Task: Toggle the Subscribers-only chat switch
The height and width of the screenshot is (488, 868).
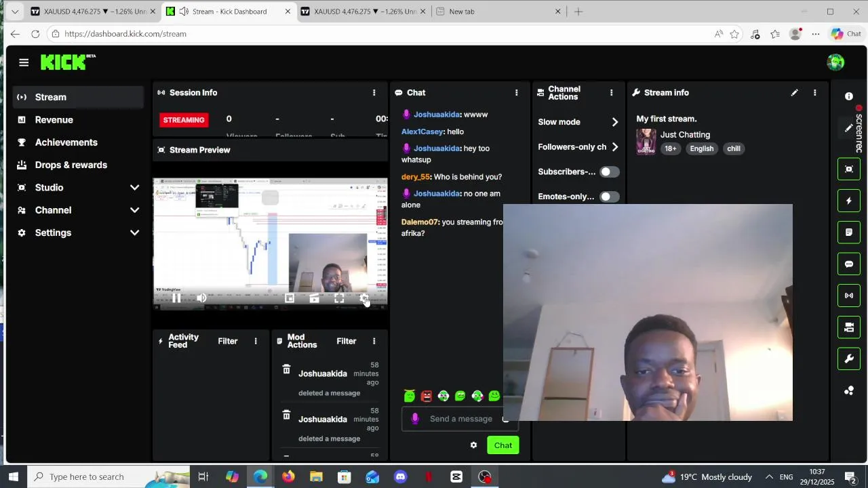Action: [609, 171]
